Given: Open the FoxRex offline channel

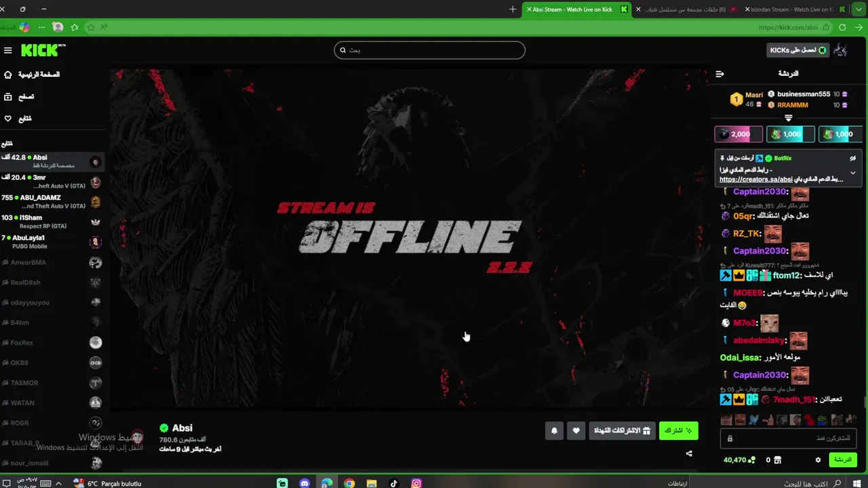Looking at the screenshot, I should click(52, 343).
